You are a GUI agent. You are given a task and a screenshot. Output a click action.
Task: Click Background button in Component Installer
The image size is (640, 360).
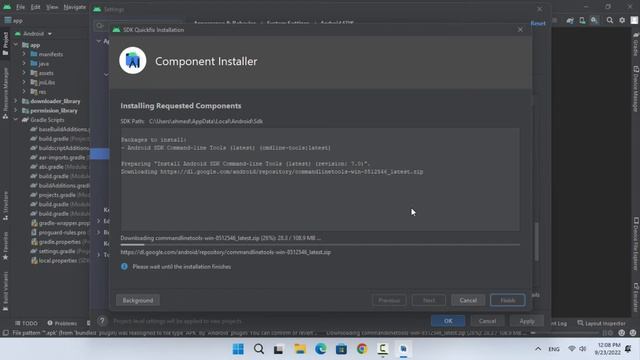pos(138,300)
